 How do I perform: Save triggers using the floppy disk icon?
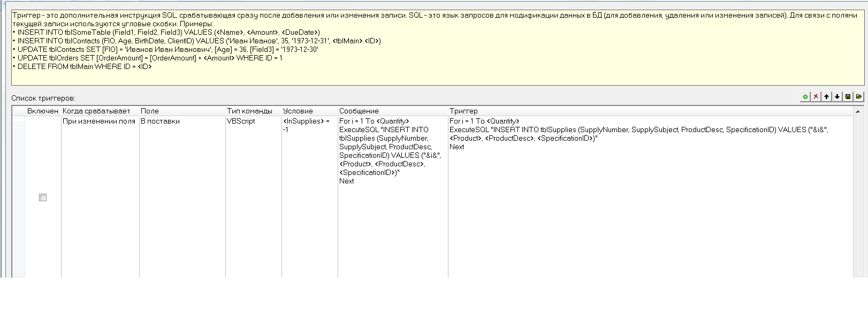point(848,97)
